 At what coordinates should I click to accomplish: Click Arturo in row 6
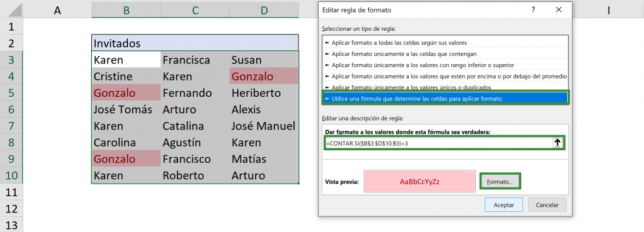pos(195,109)
